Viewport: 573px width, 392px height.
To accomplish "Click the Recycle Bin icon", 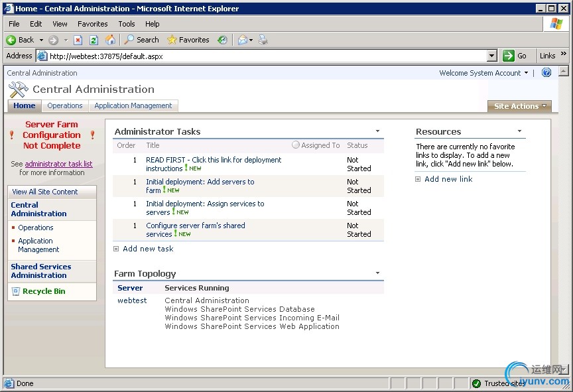I will point(16,291).
